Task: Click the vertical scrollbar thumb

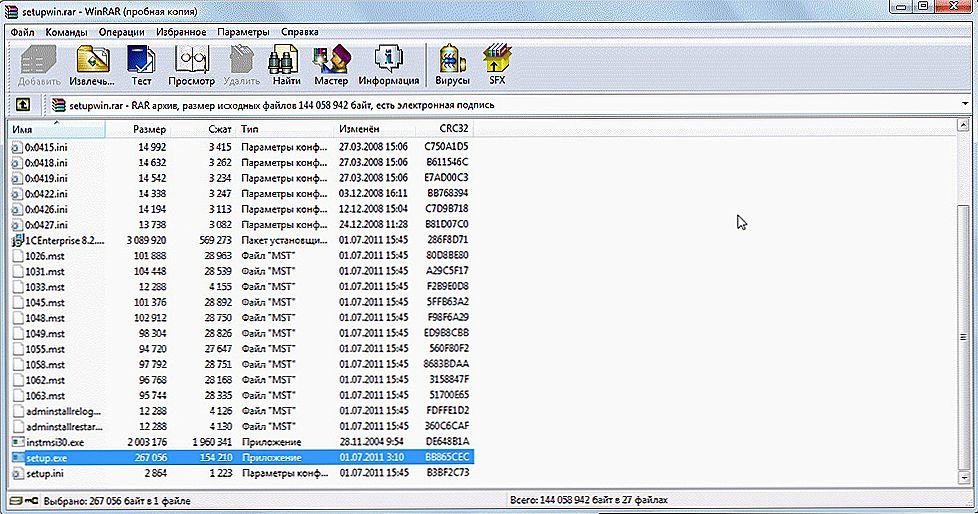Action: point(964,337)
